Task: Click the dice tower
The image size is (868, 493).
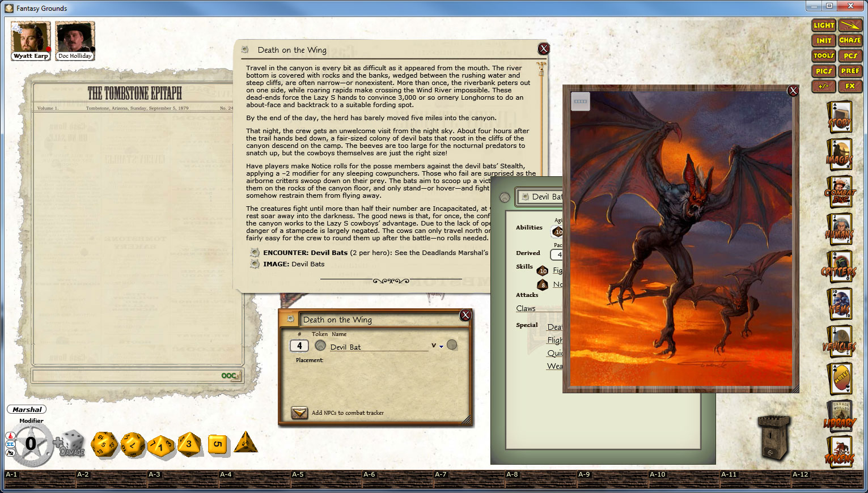Action: tap(774, 436)
